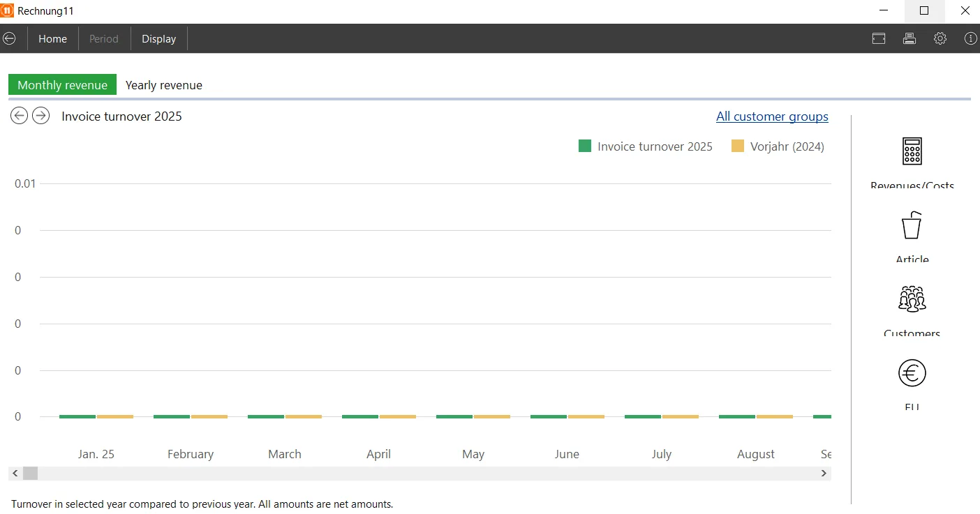Open the Revenues/Costs calculator icon
The image size is (980, 514).
(x=912, y=151)
